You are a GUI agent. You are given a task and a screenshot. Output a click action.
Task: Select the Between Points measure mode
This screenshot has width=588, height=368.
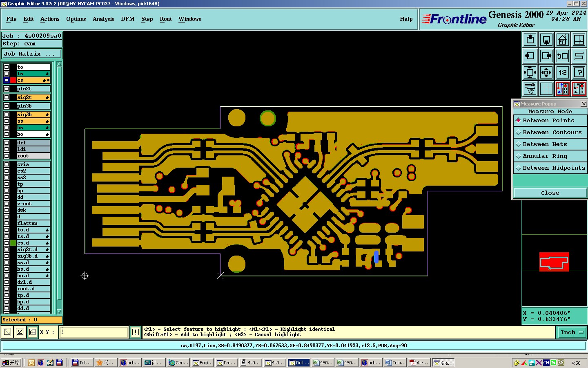(550, 121)
